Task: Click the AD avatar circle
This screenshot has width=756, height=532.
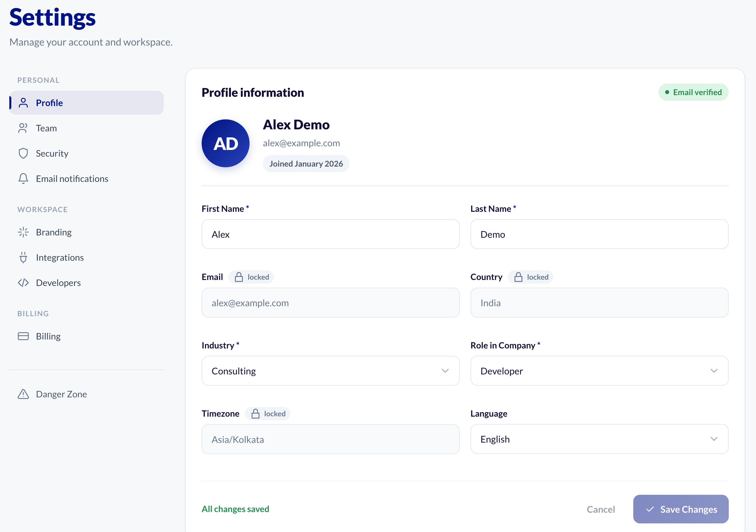Action: (x=226, y=143)
